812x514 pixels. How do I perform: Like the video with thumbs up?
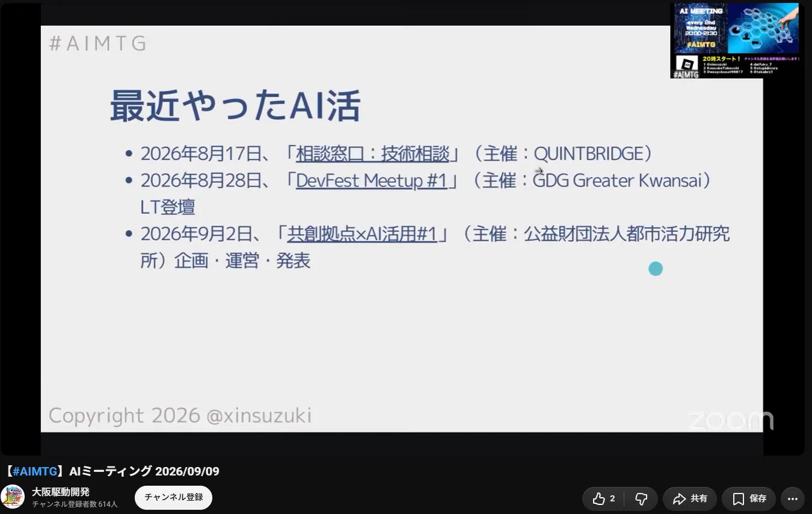pos(603,498)
